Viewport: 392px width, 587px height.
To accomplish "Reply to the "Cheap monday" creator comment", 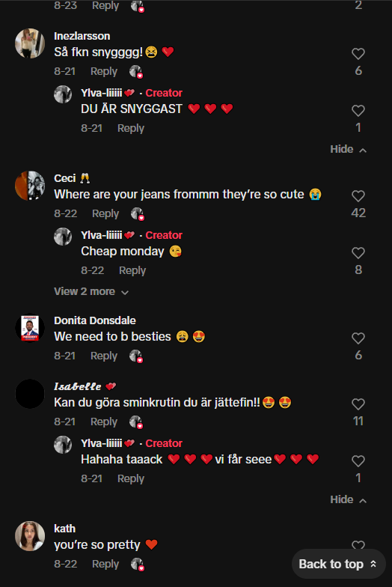I will 132,271.
